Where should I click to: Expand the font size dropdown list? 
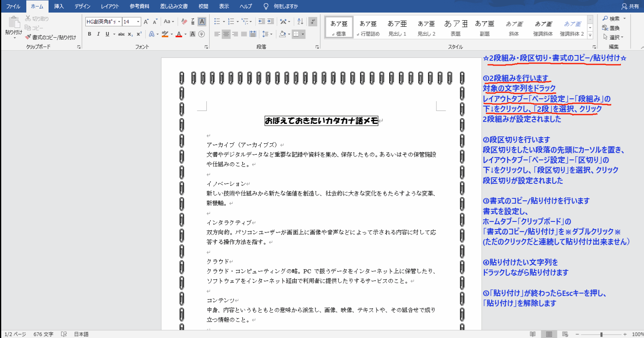[x=138, y=21]
